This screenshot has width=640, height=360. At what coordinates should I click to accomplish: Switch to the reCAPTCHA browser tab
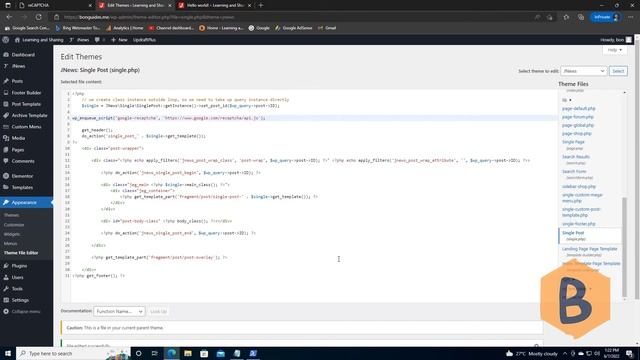click(54, 5)
